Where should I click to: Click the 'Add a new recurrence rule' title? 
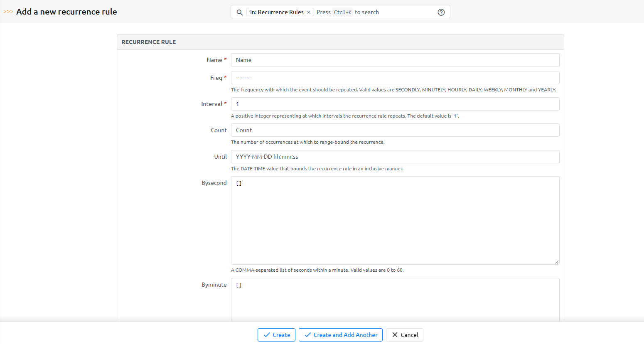tap(66, 12)
